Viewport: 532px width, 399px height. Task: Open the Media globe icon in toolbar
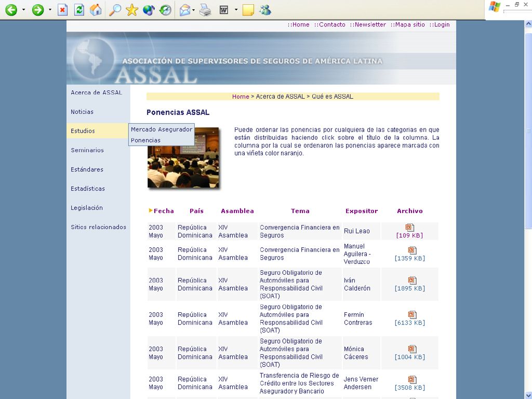pos(149,10)
